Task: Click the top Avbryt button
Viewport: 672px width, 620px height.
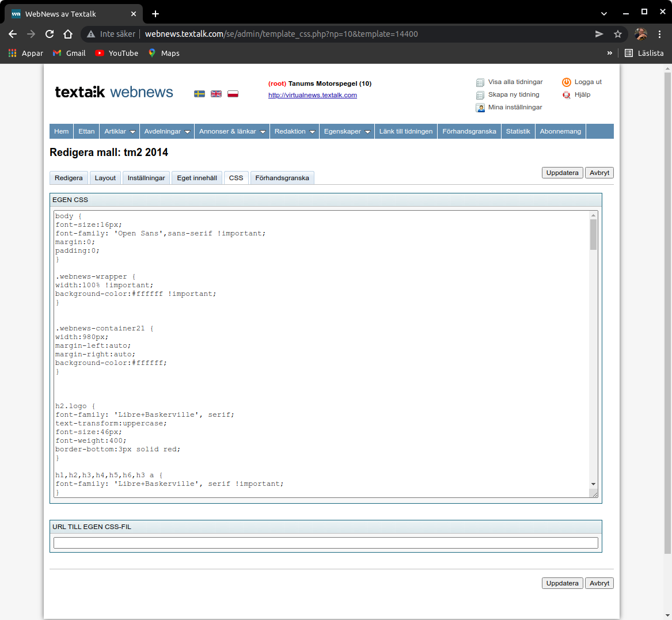Action: 599,173
